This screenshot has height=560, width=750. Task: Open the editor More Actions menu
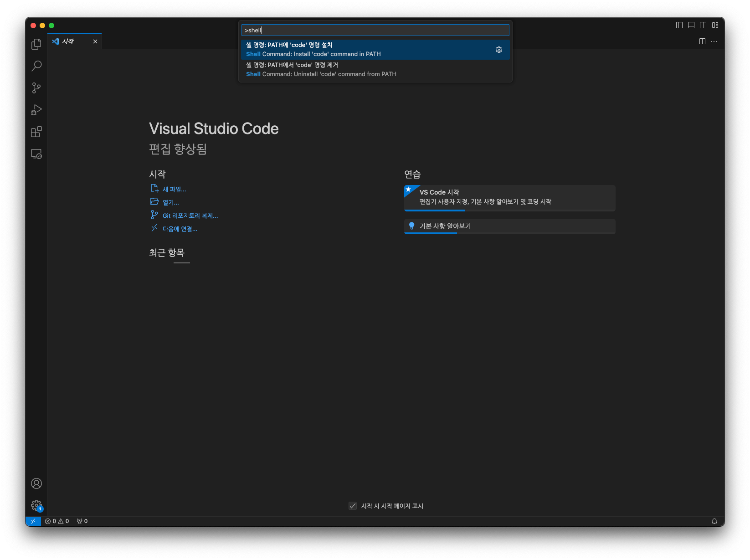(x=714, y=41)
